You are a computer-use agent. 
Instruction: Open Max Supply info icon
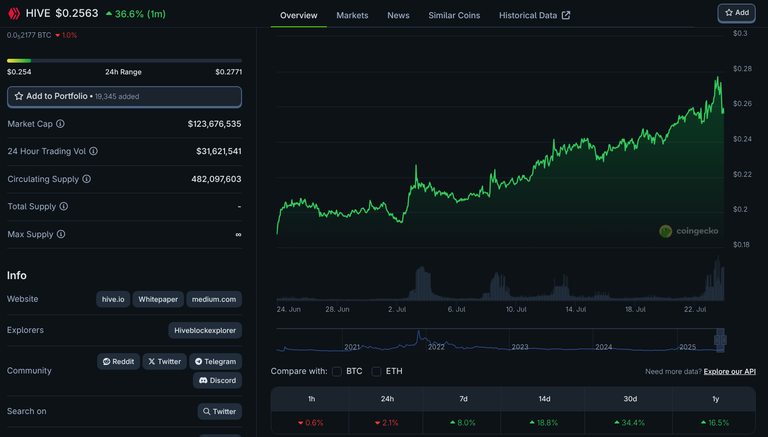(x=61, y=234)
